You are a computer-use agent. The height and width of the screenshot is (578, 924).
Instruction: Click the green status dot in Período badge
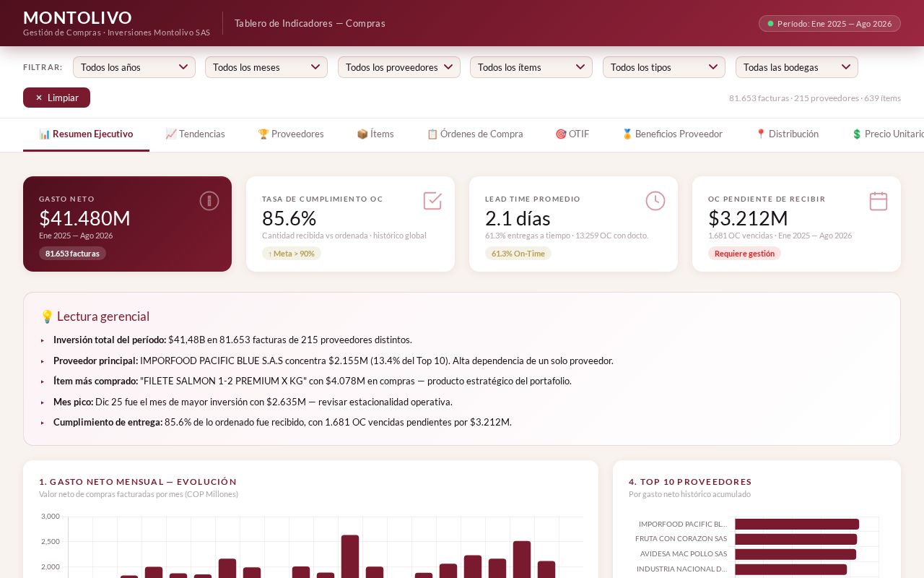tap(770, 24)
